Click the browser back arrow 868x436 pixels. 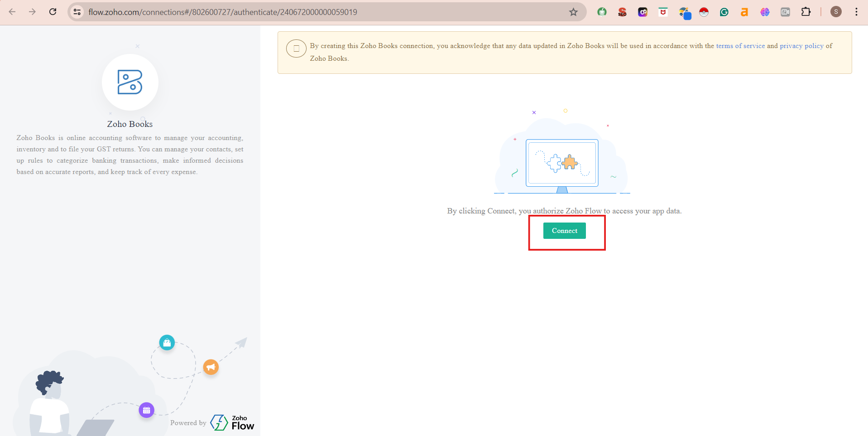click(x=12, y=12)
